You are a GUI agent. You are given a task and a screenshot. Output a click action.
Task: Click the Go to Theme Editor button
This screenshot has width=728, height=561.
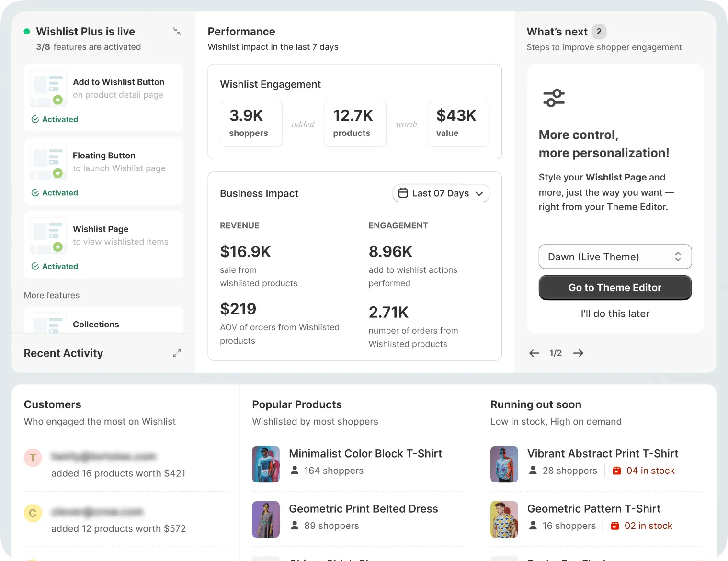coord(615,287)
